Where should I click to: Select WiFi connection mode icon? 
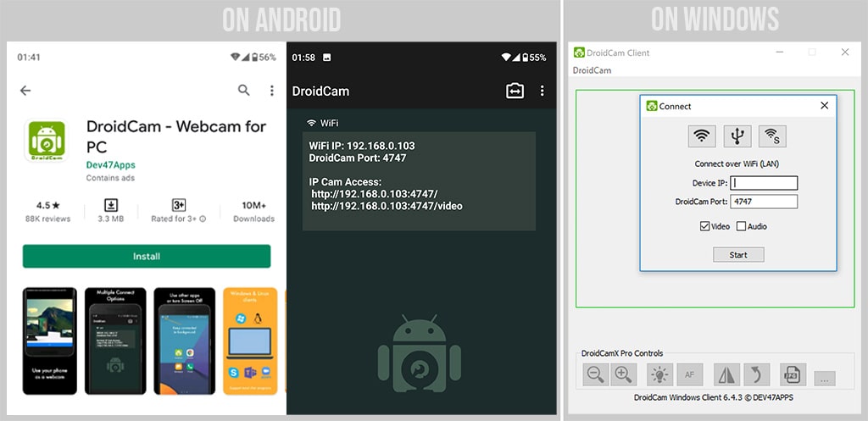(x=702, y=136)
